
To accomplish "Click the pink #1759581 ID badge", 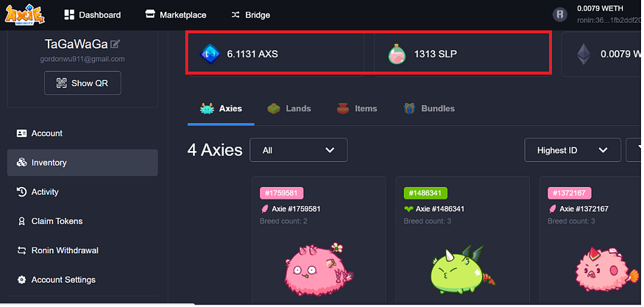I will click(281, 193).
